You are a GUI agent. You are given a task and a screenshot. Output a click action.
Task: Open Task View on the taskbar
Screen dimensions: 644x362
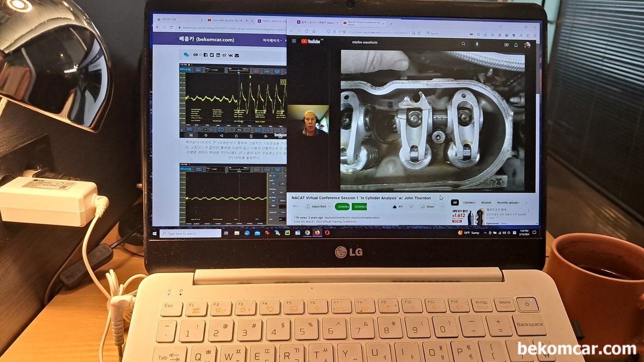coord(226,233)
